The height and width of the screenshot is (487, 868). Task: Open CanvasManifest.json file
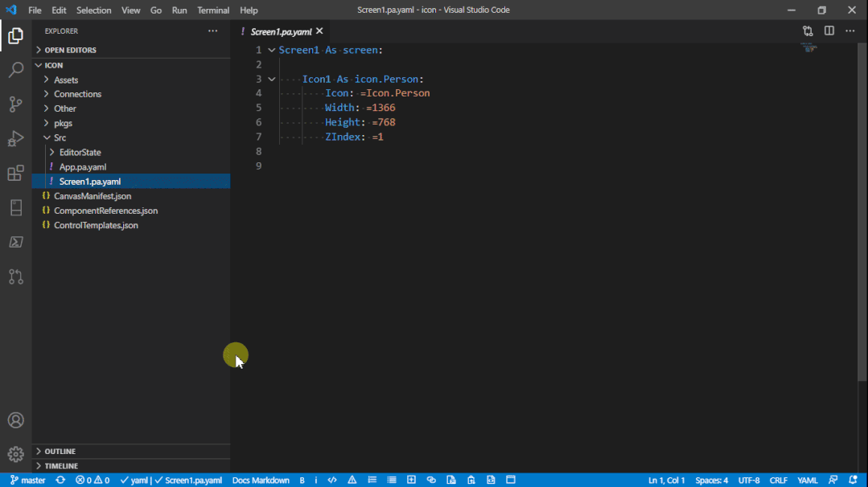[93, 196]
